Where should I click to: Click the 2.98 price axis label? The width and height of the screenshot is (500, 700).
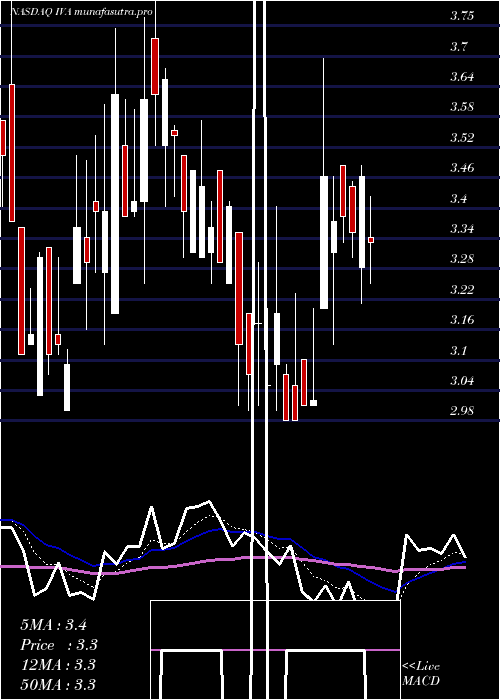462,412
